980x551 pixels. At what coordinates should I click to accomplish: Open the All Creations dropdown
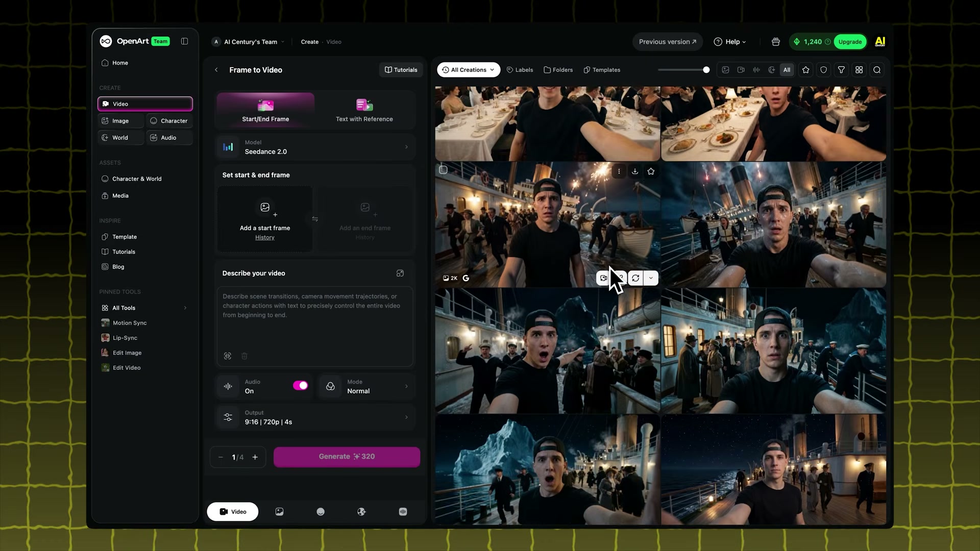point(469,70)
